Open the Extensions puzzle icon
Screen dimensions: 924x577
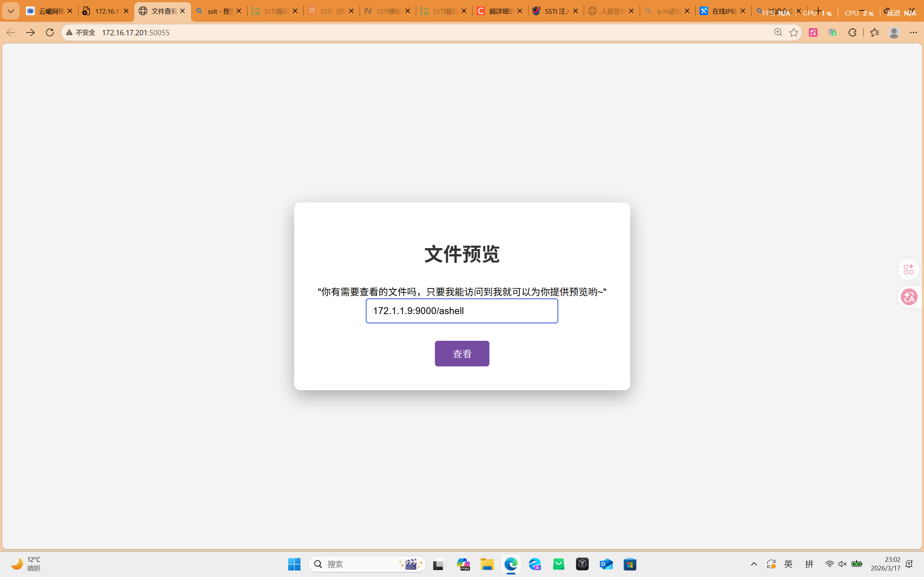852,32
